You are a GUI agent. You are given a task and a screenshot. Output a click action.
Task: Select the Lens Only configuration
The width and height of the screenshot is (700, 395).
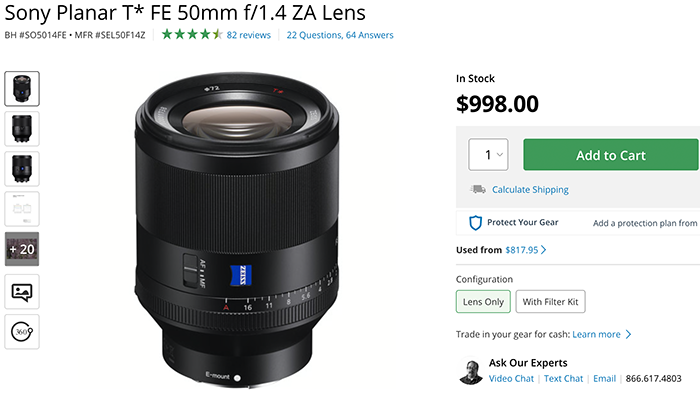(483, 302)
